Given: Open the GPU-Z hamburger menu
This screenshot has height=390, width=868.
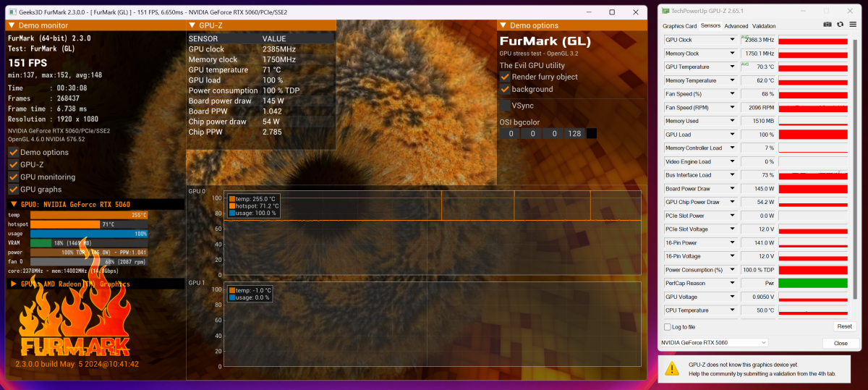Looking at the screenshot, I should [852, 24].
